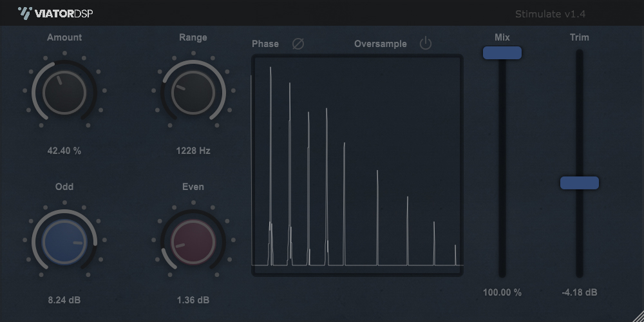Click the -4.18 dB trim value
Viewport: 644px width, 322px height.
(x=580, y=293)
